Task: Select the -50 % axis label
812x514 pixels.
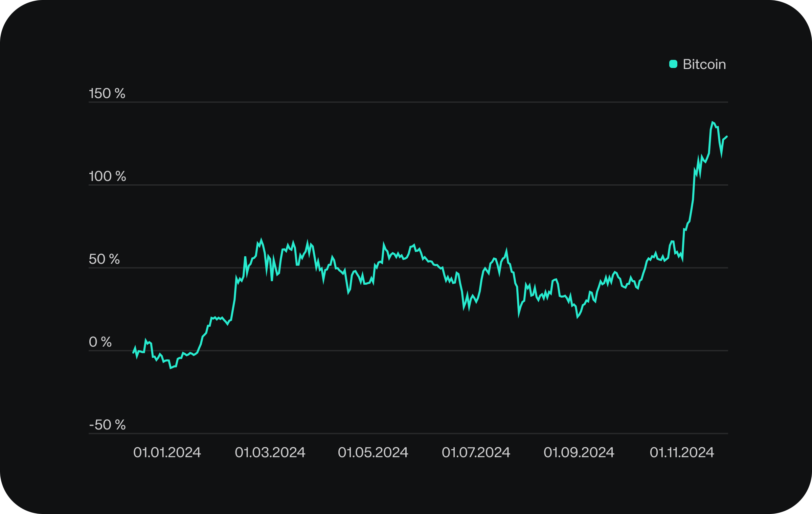Action: 107,425
